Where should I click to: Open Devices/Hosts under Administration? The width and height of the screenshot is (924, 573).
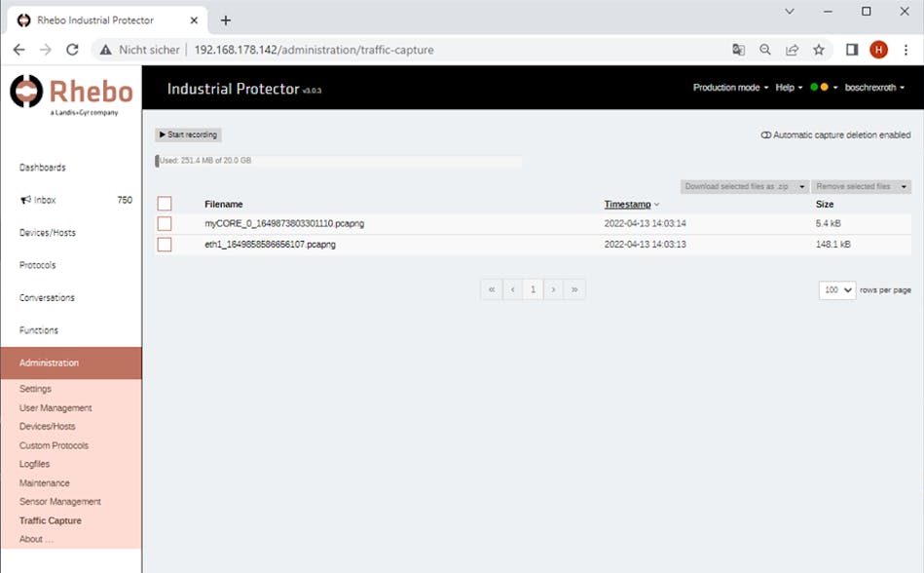click(47, 426)
